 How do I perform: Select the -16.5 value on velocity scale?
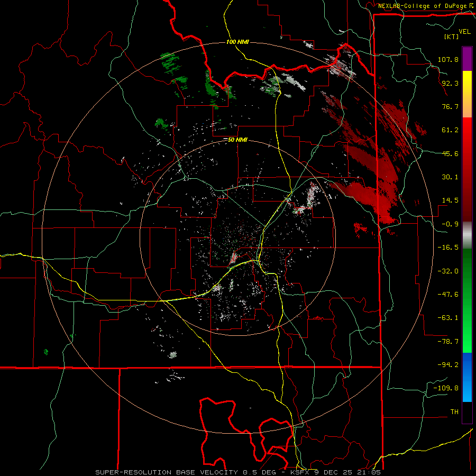[x=448, y=248]
